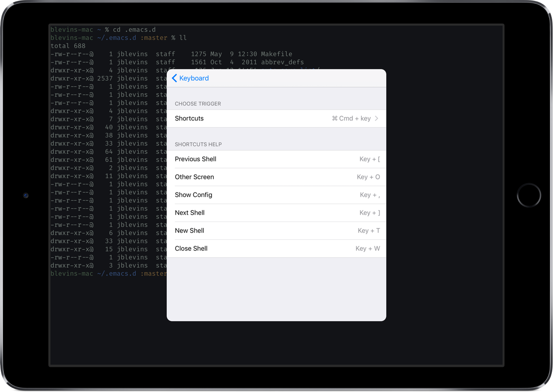553x392 pixels.
Task: Go back to the Keyboard settings
Action: pos(190,78)
